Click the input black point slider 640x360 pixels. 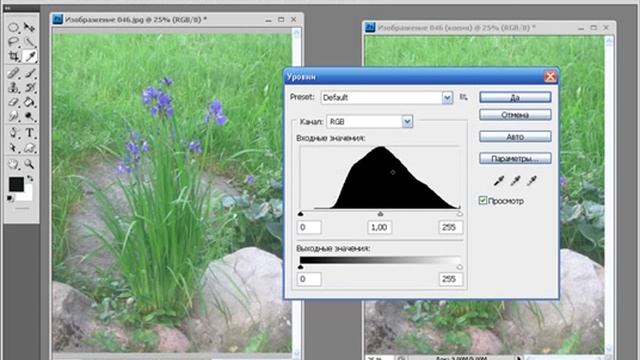pyautogui.click(x=301, y=213)
